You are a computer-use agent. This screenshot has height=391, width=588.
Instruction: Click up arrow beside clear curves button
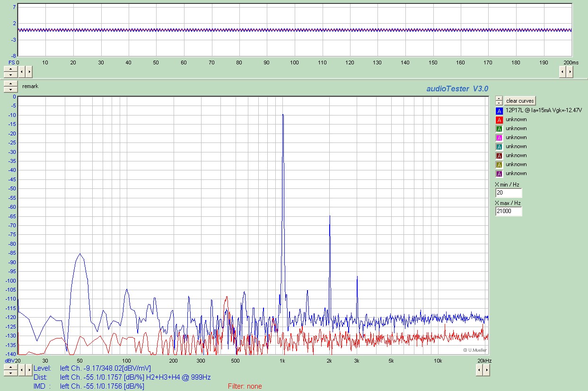point(499,98)
